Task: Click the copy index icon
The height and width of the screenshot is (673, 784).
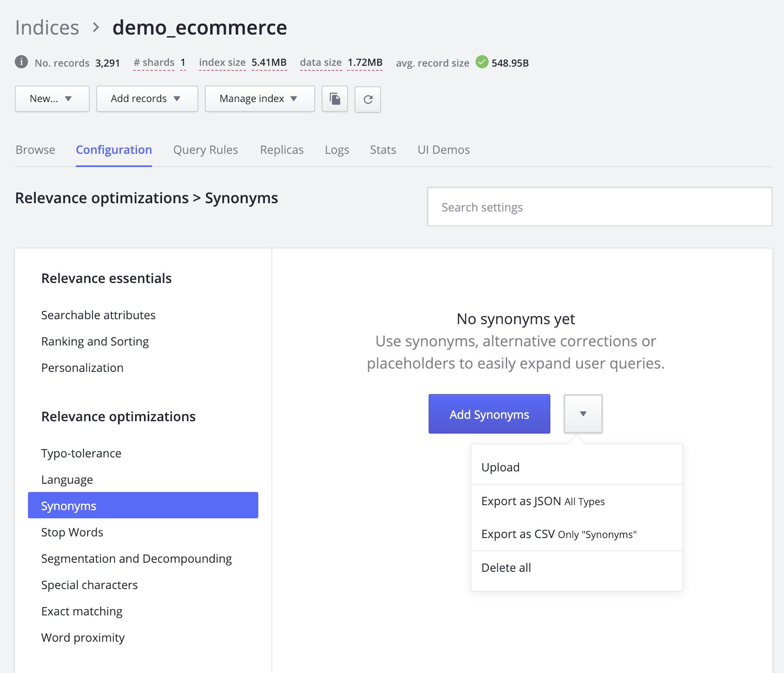Action: tap(334, 99)
